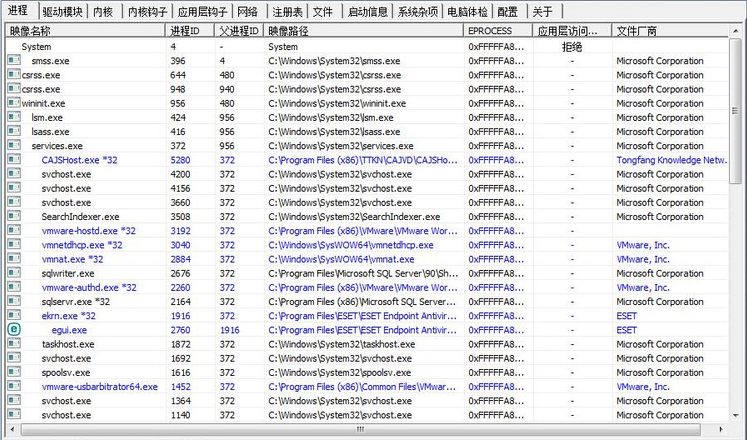The width and height of the screenshot is (747, 440).
Task: Open the 系统杂项 tab
Action: point(418,11)
